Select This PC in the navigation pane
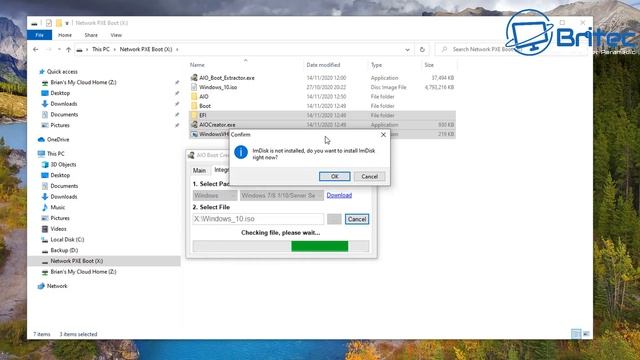 click(56, 154)
